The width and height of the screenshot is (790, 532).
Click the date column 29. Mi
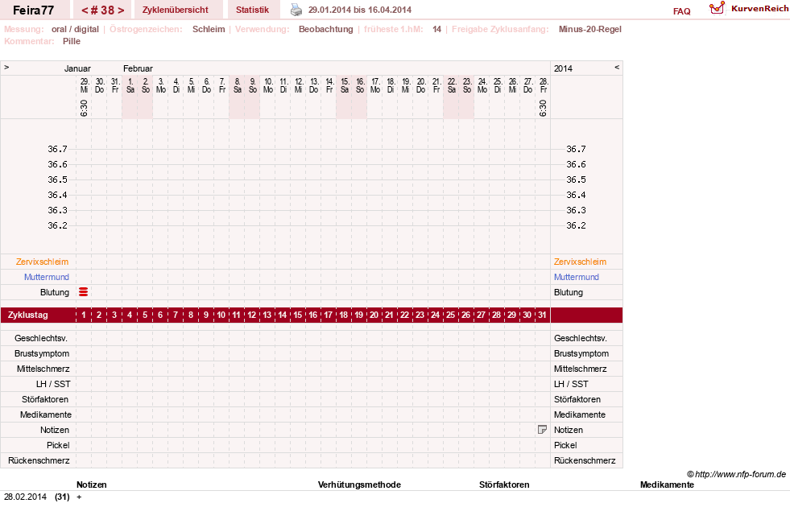(84, 85)
